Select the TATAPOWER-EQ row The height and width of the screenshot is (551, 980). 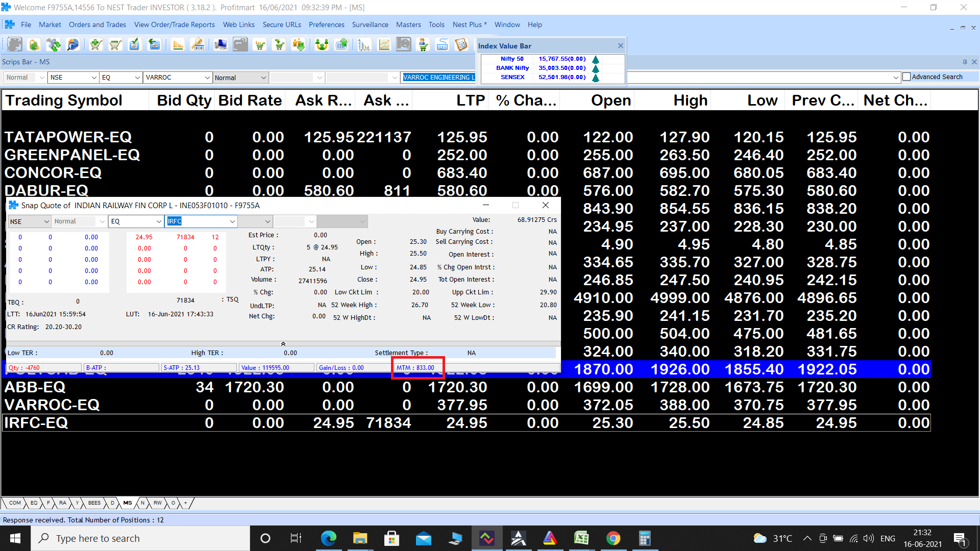(467, 137)
